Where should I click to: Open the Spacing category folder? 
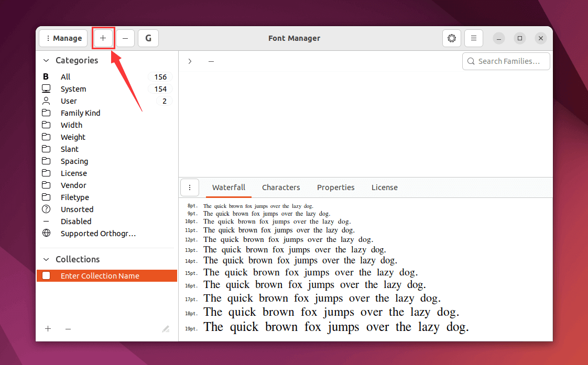click(107, 161)
